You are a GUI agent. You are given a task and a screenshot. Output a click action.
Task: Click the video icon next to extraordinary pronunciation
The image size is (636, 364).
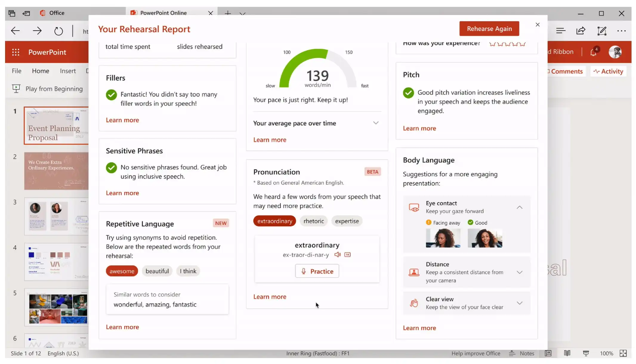coord(348,255)
